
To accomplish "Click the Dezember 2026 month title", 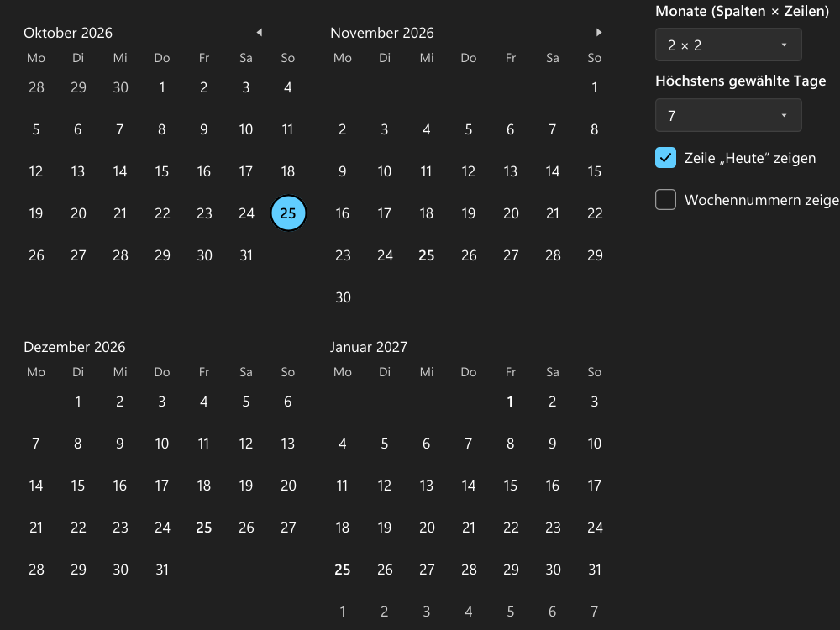I will tap(75, 347).
